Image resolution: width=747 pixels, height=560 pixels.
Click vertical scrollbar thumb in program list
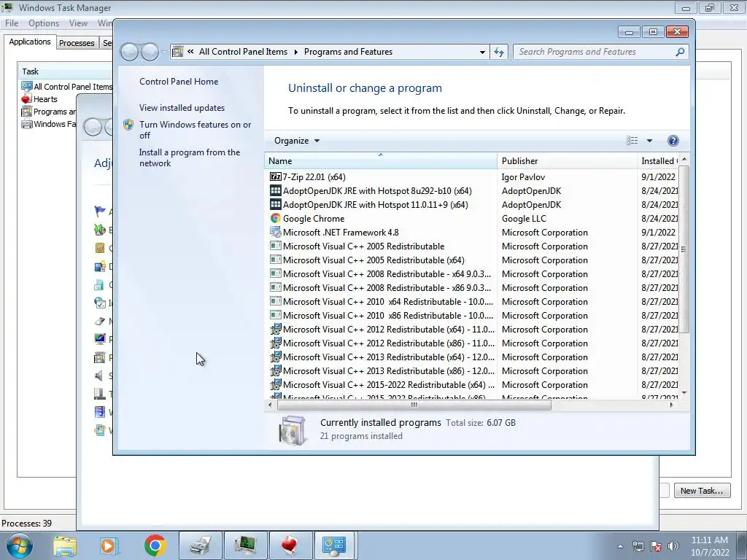684,249
